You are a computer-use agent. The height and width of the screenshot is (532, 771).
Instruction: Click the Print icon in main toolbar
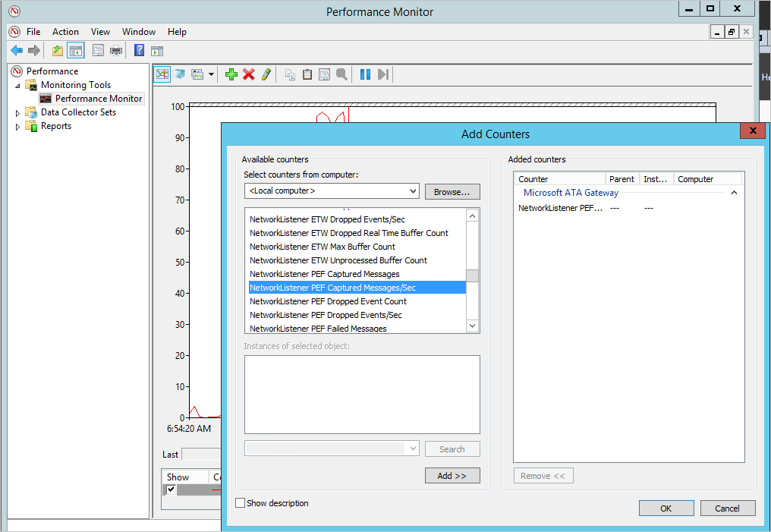(x=116, y=50)
